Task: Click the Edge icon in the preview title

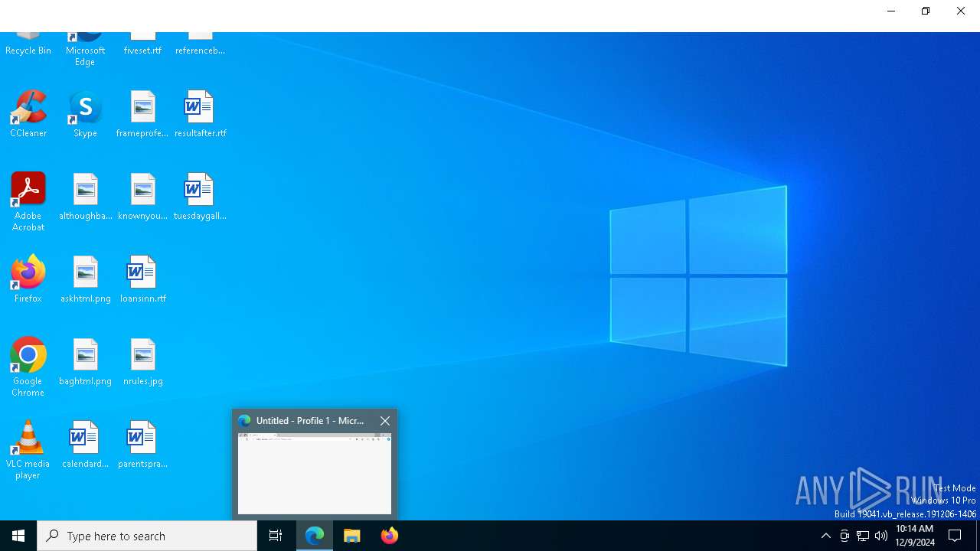Action: [x=244, y=421]
